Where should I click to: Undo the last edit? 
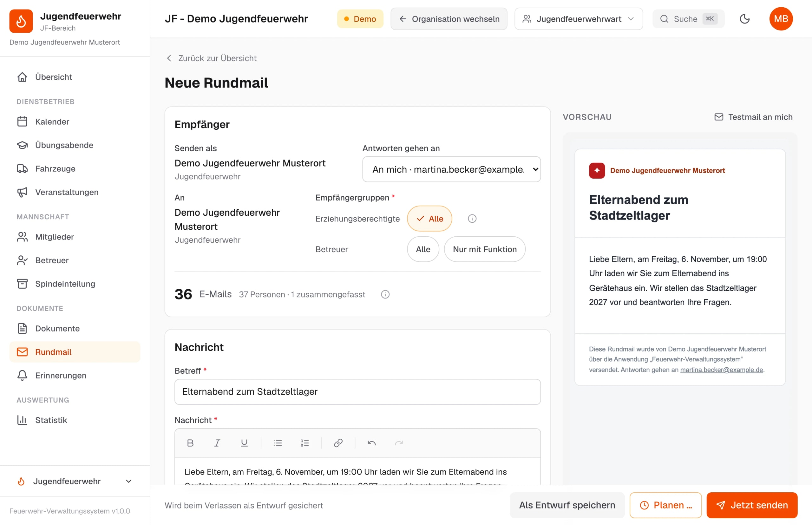(371, 443)
